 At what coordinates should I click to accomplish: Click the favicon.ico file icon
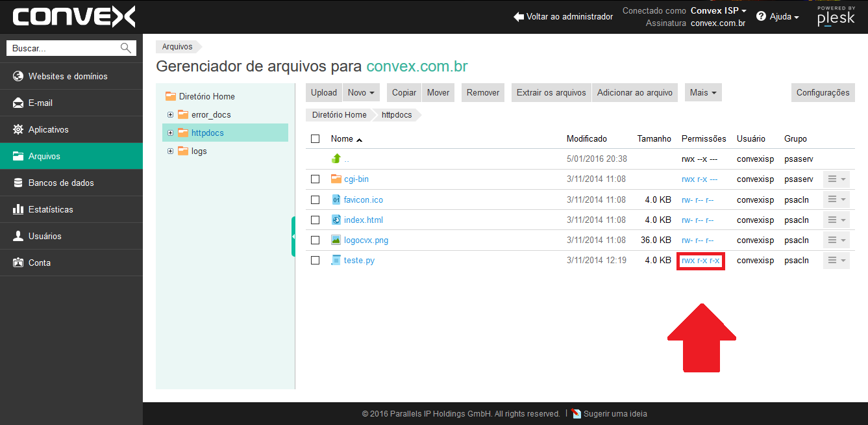336,200
